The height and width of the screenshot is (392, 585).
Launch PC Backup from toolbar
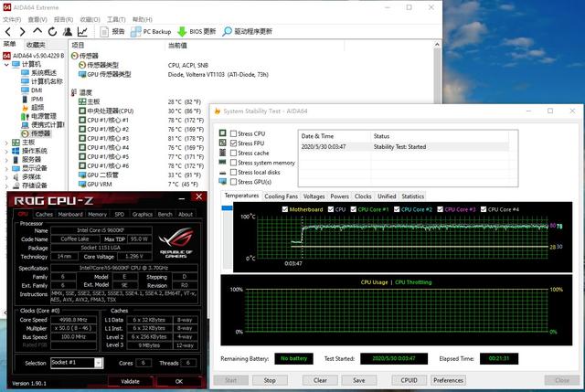click(x=151, y=32)
